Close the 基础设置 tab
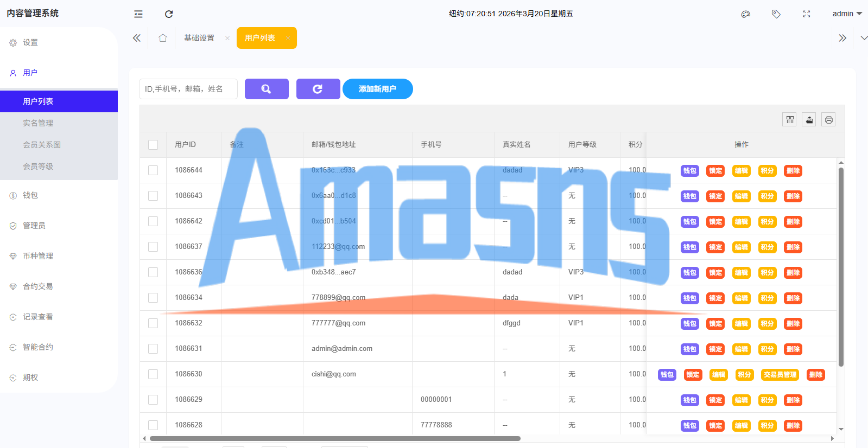The image size is (868, 448). pyautogui.click(x=227, y=38)
